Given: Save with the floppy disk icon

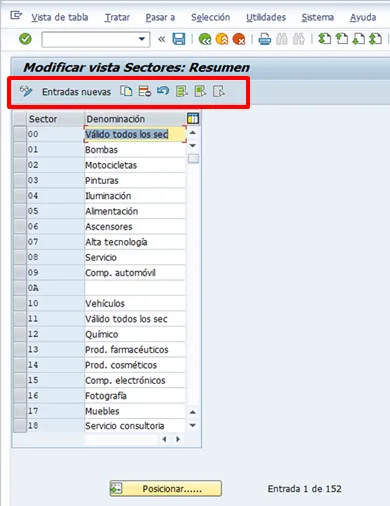Looking at the screenshot, I should tap(179, 39).
